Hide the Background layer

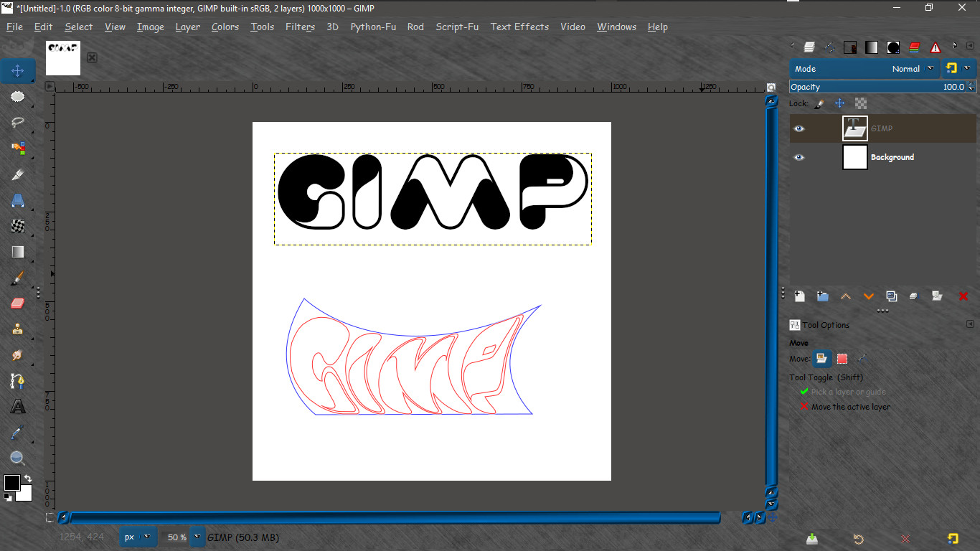coord(798,157)
